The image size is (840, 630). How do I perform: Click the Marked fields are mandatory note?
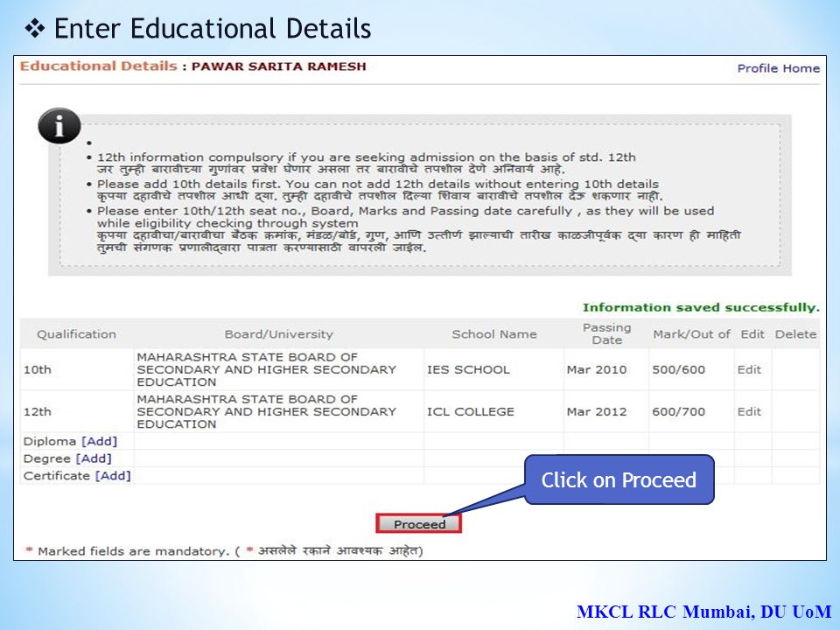point(225,550)
